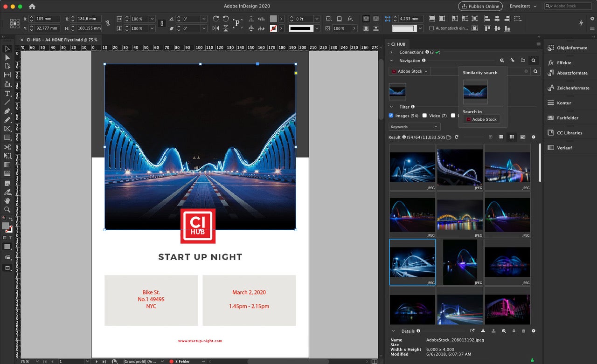Click the link icon in the Navigation row
597x364 pixels.
[x=512, y=61]
